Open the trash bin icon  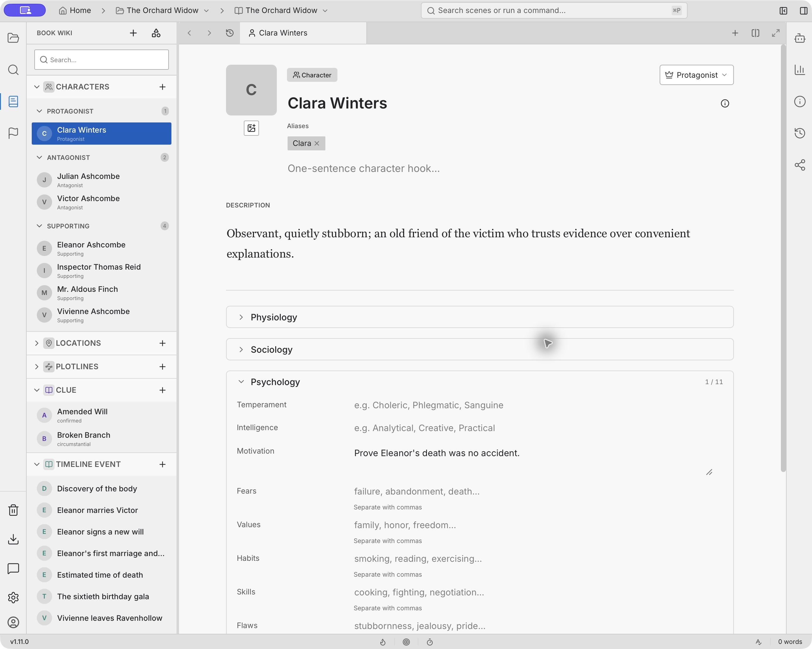13,510
